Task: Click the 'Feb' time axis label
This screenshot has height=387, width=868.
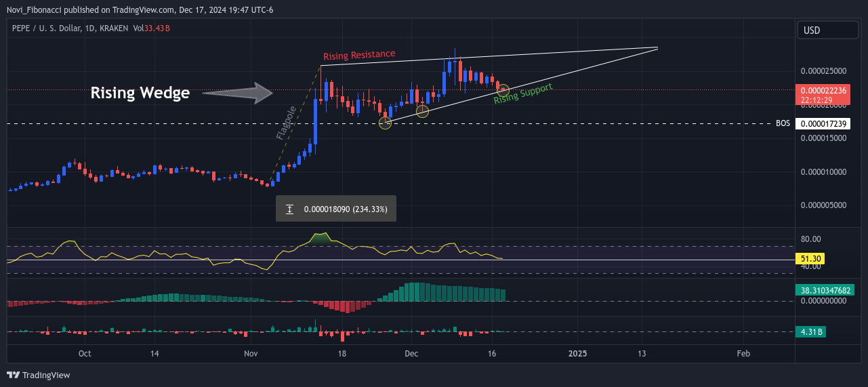Action: tap(743, 354)
